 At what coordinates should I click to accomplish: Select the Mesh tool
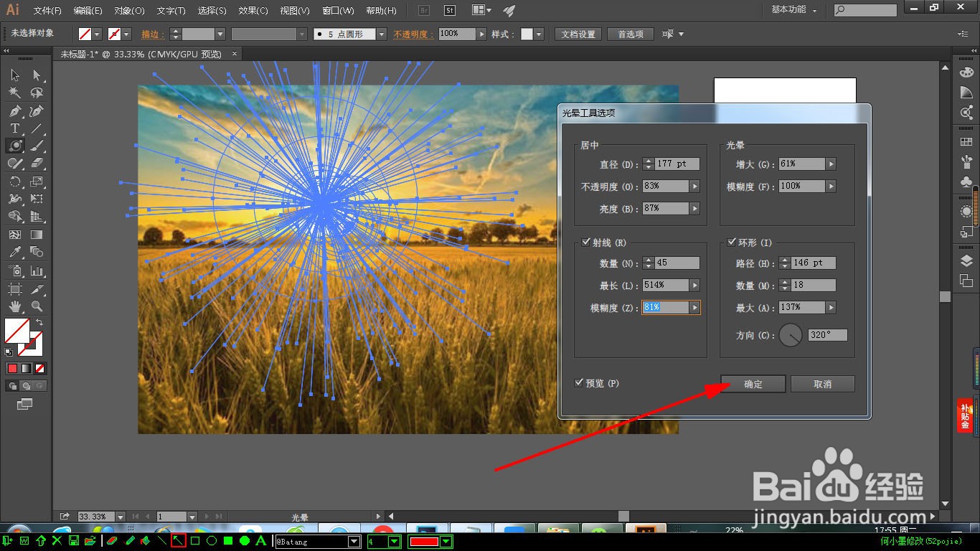click(15, 235)
